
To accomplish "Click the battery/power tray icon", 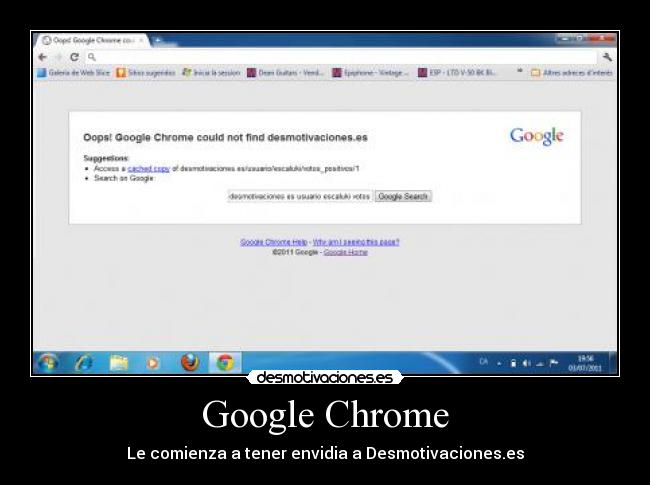I will 514,363.
